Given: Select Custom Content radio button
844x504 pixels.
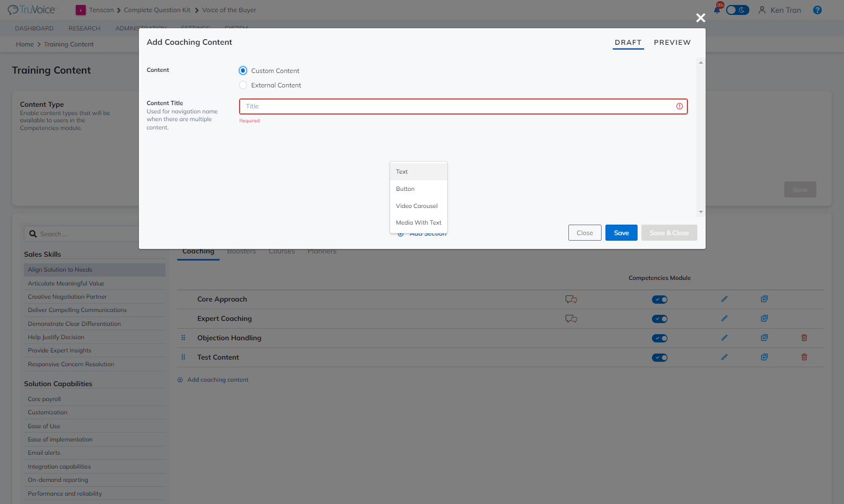Looking at the screenshot, I should point(243,71).
